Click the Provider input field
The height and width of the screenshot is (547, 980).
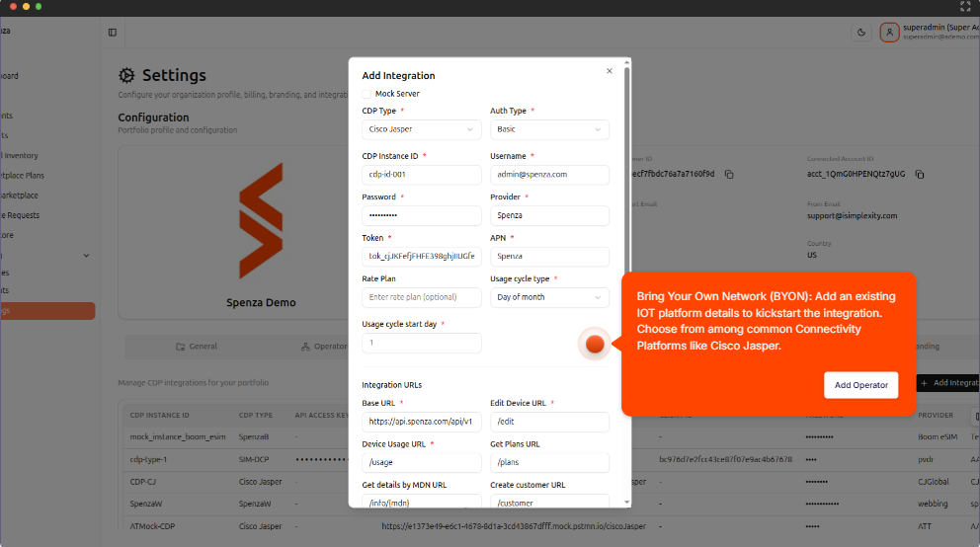tap(549, 215)
